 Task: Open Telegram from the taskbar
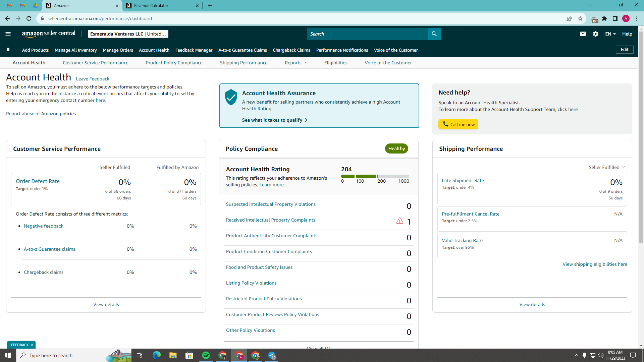point(272,355)
